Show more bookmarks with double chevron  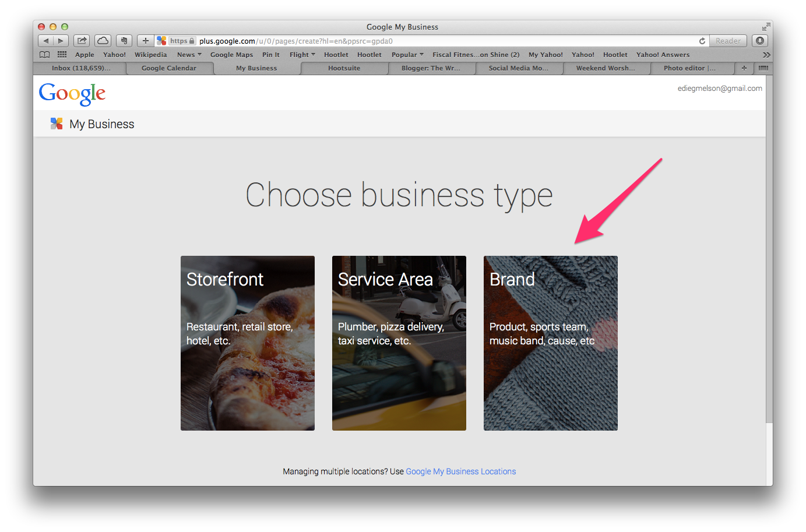click(x=766, y=55)
